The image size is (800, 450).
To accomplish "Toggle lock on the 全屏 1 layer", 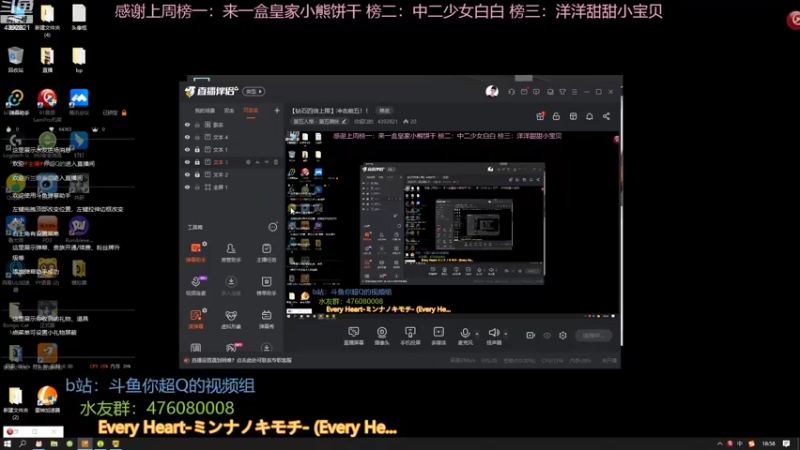I will 197,187.
